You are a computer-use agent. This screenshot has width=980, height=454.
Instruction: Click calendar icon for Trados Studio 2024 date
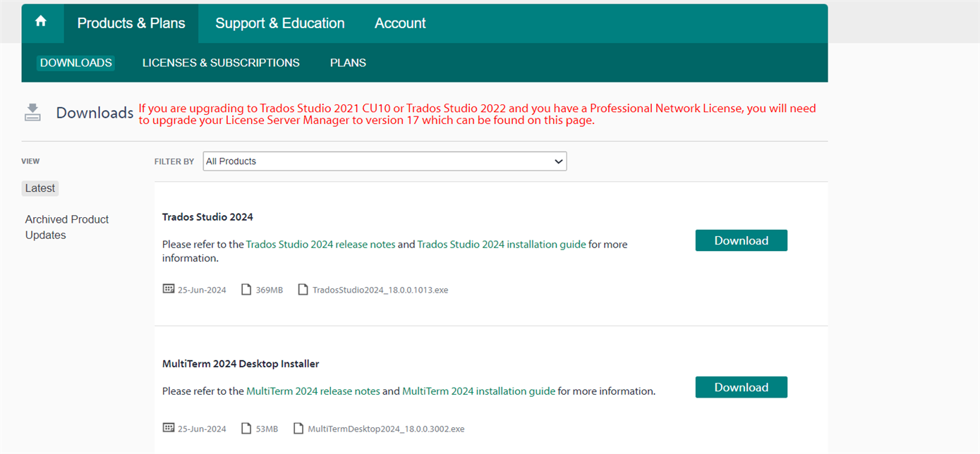168,289
